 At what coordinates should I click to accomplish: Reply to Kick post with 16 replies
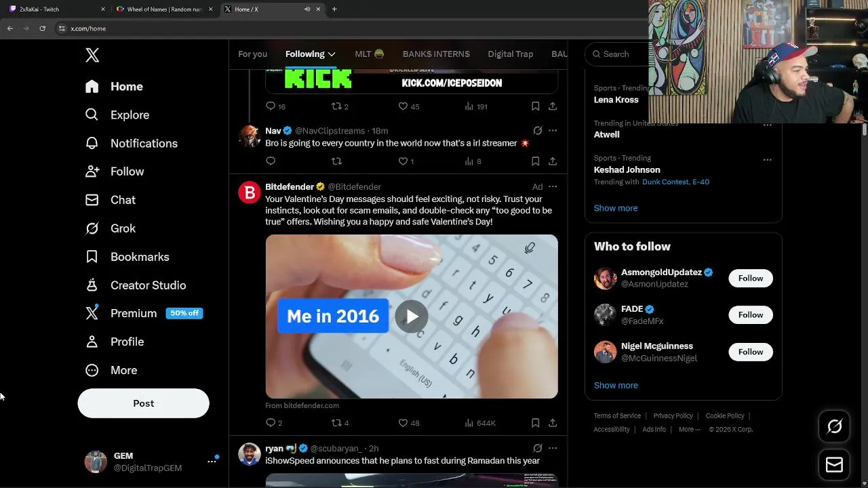click(275, 106)
